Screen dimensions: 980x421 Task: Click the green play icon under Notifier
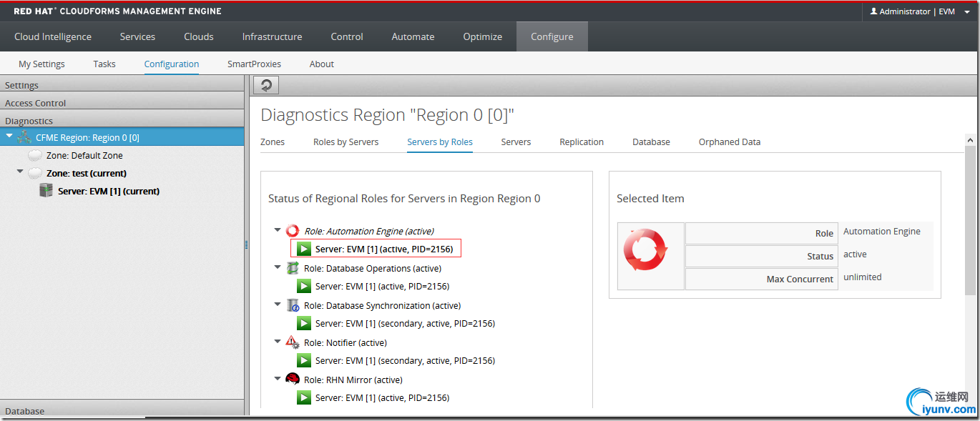click(304, 360)
